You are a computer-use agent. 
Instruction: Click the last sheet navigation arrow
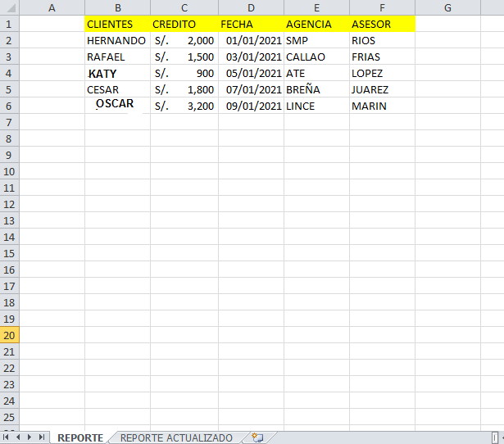pos(42,437)
